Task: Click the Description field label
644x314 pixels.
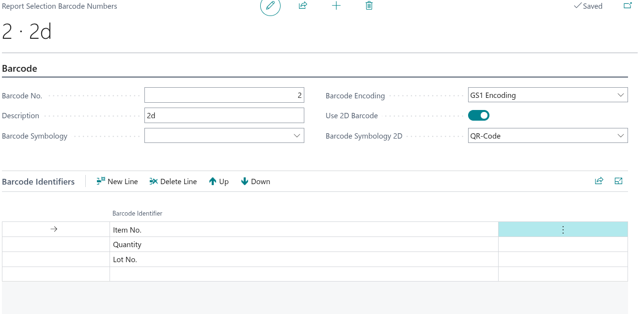Action: click(20, 116)
